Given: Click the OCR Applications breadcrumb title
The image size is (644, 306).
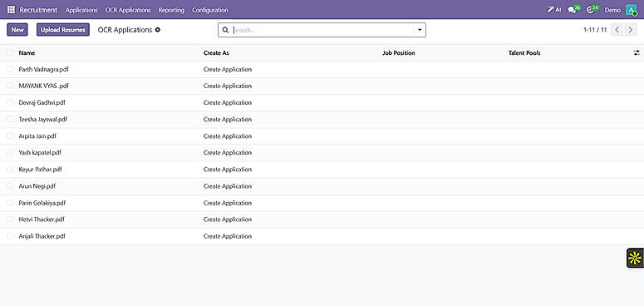Looking at the screenshot, I should pyautogui.click(x=125, y=30).
